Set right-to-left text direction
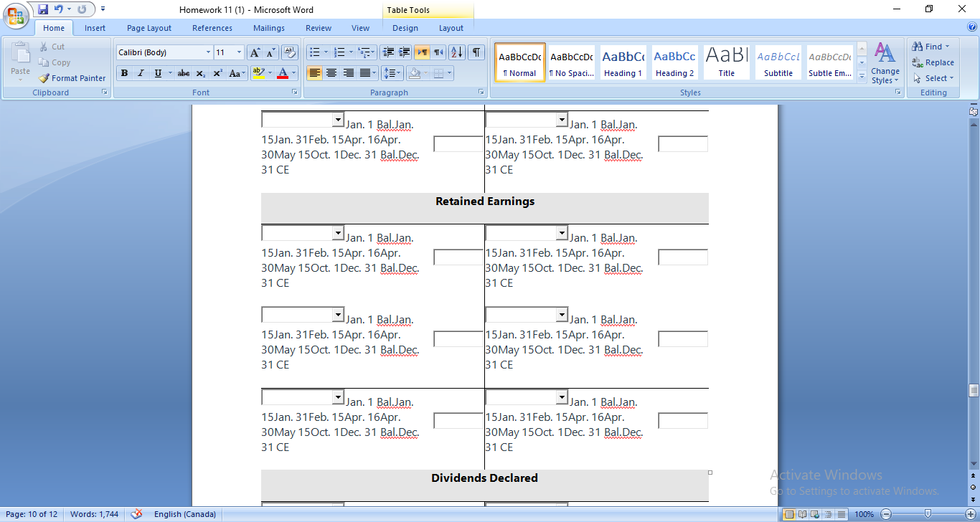The width and height of the screenshot is (980, 522). (438, 52)
